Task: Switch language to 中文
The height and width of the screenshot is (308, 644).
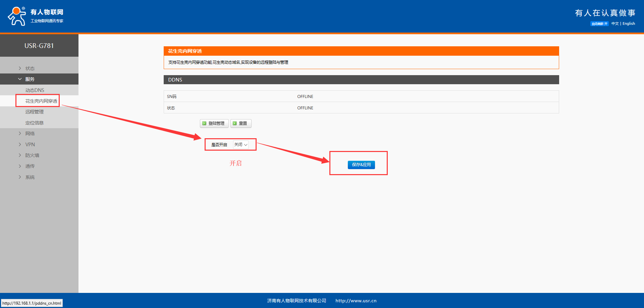Action: (615, 24)
